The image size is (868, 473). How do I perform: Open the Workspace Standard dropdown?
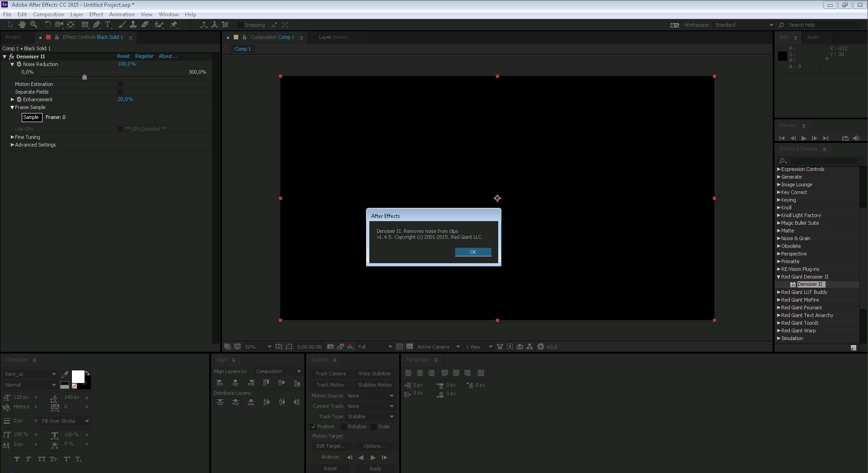[743, 25]
